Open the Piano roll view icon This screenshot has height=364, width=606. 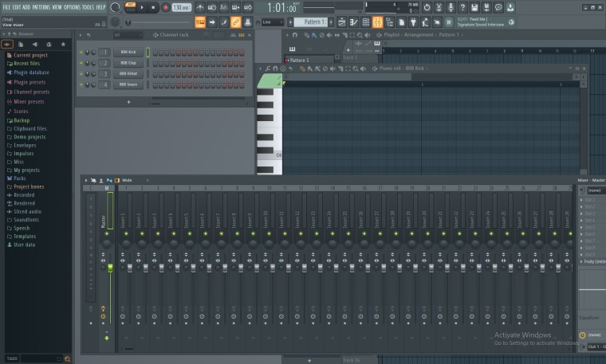click(354, 22)
